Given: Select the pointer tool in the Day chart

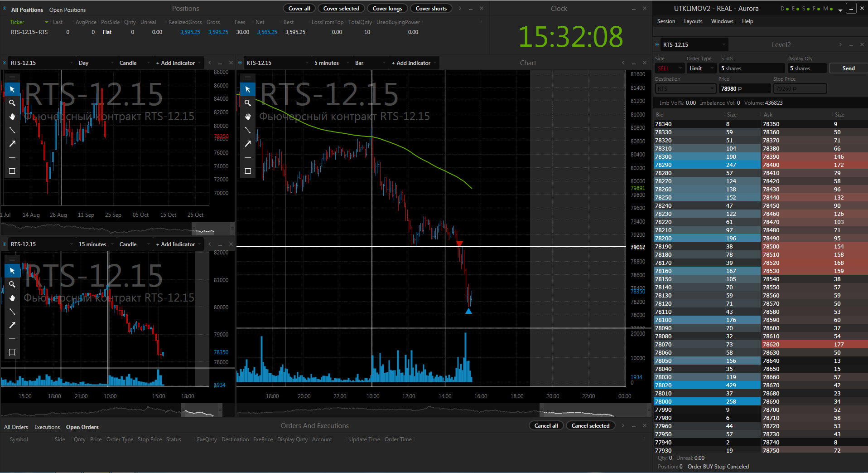Looking at the screenshot, I should coord(12,89).
